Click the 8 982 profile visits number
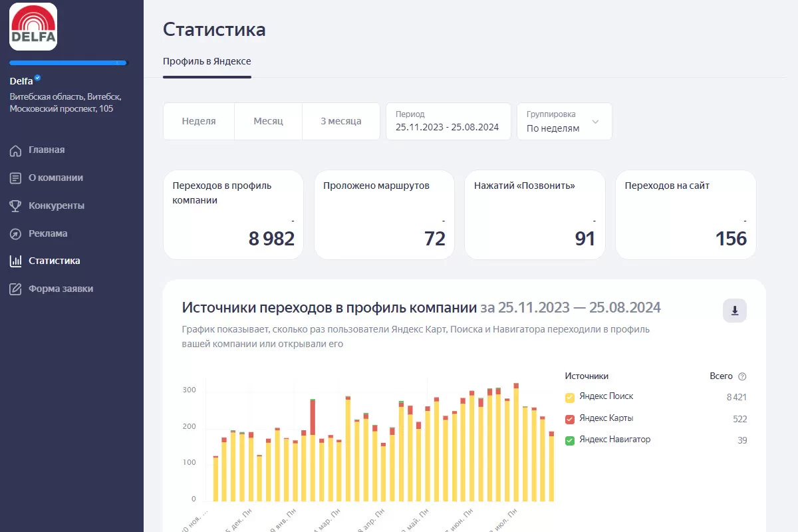Screen dimensions: 798x532 point(271,239)
